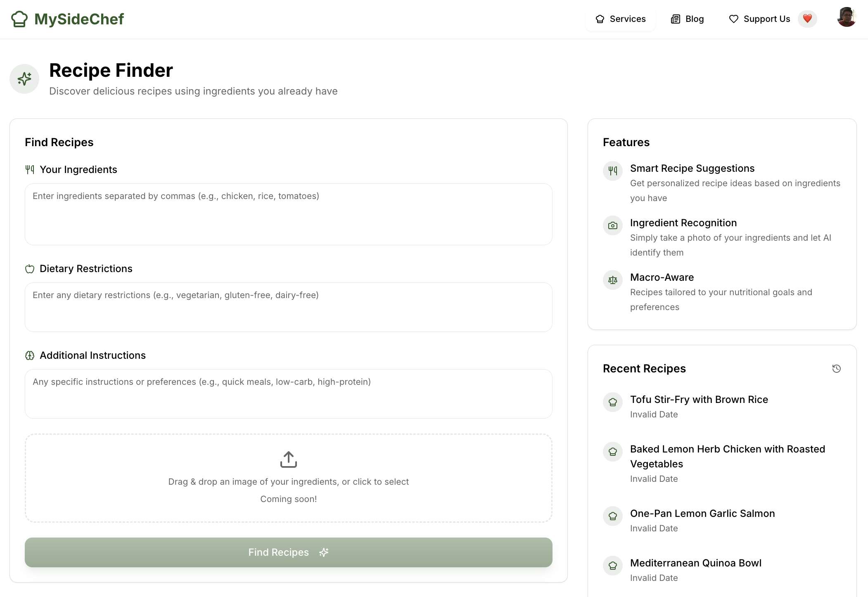Click the red heart icon
The width and height of the screenshot is (868, 597).
coord(807,19)
